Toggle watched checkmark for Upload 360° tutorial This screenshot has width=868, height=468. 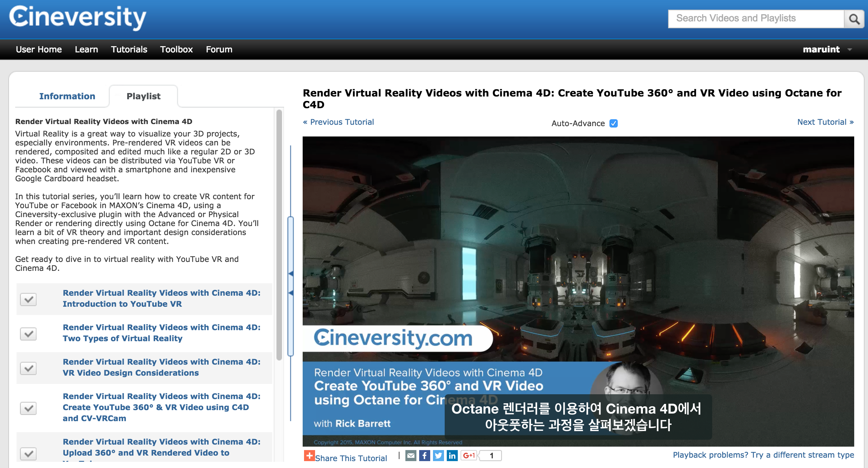pos(28,454)
